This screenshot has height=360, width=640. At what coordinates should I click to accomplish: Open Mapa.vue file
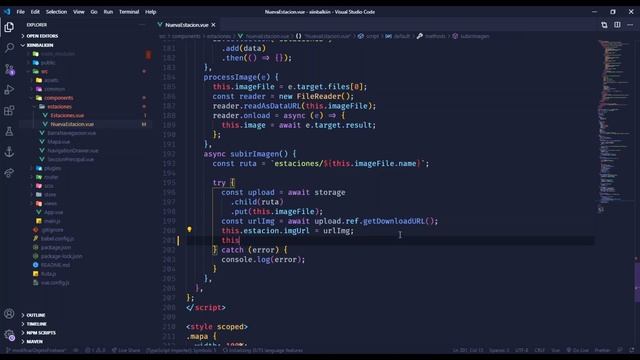point(58,142)
